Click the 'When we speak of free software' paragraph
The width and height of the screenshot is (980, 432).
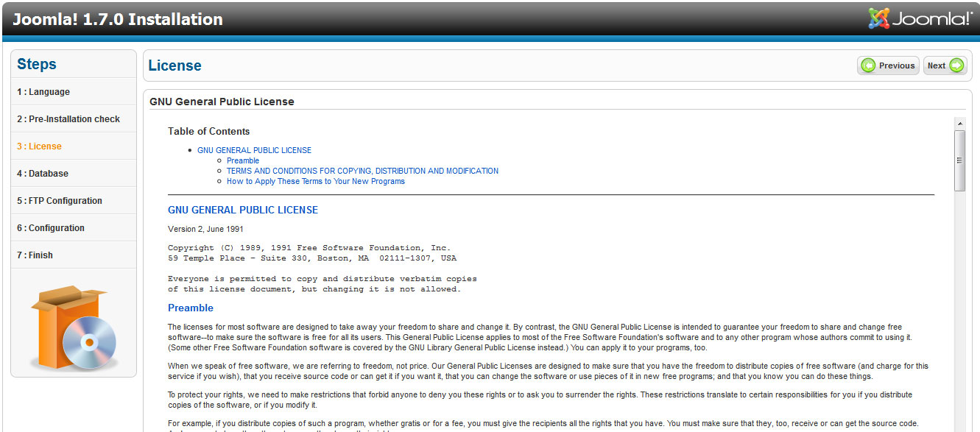tap(549, 371)
